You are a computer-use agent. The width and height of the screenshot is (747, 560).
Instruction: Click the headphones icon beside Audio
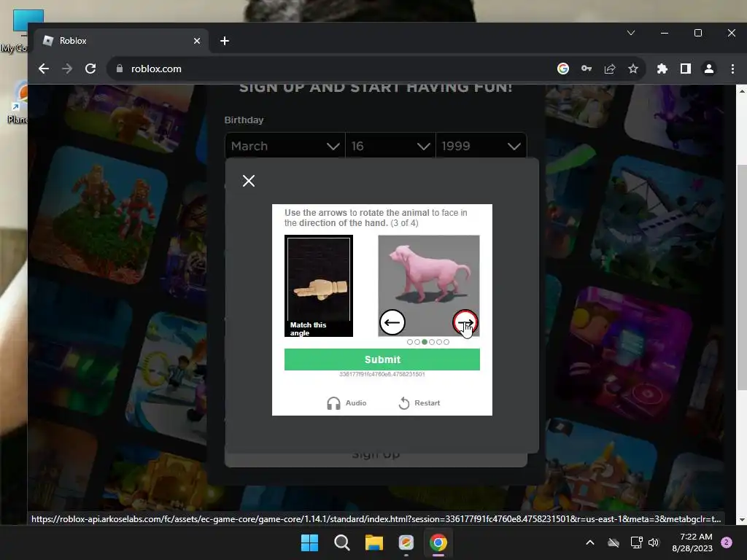(x=333, y=403)
